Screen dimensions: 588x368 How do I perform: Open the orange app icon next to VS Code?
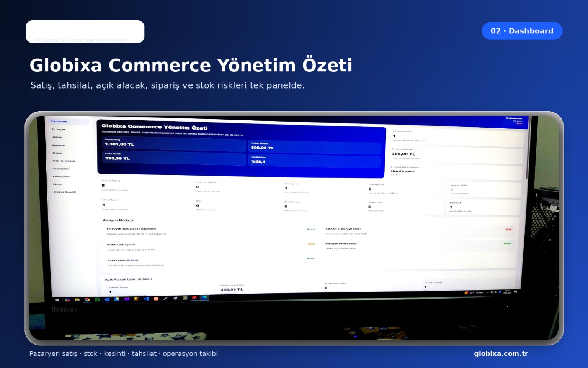(156, 298)
